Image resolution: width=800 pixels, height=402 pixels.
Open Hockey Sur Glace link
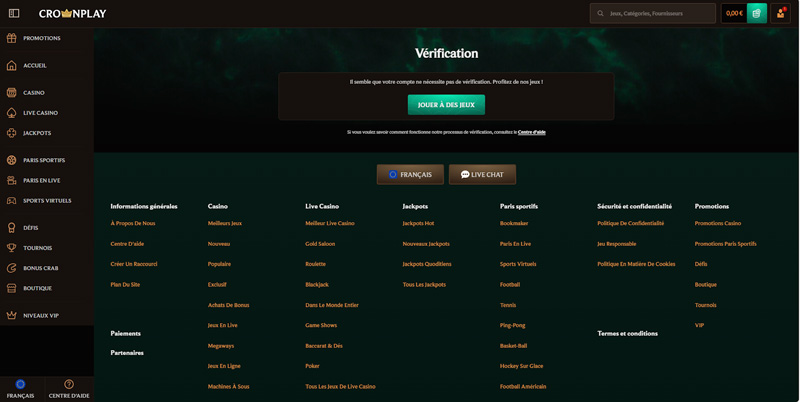tap(521, 366)
